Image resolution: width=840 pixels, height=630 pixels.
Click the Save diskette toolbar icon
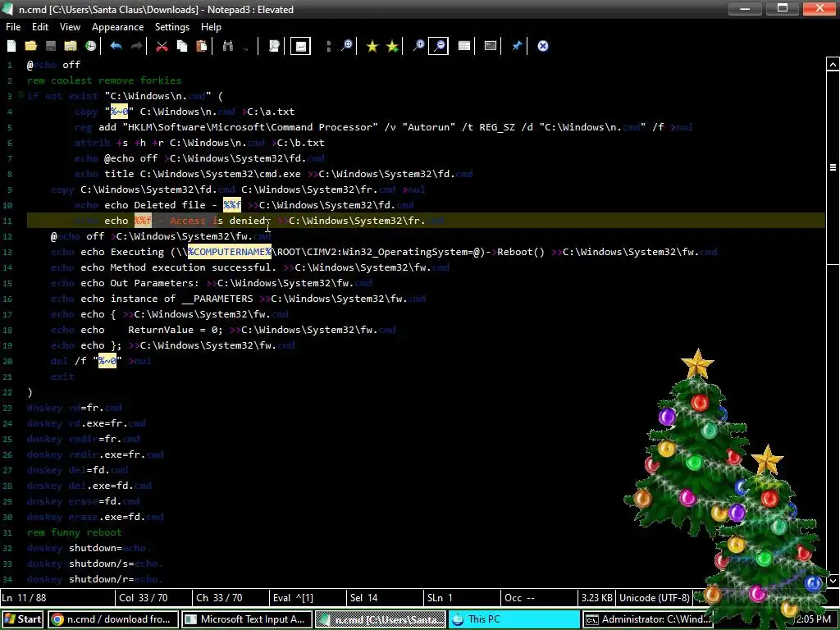(51, 46)
